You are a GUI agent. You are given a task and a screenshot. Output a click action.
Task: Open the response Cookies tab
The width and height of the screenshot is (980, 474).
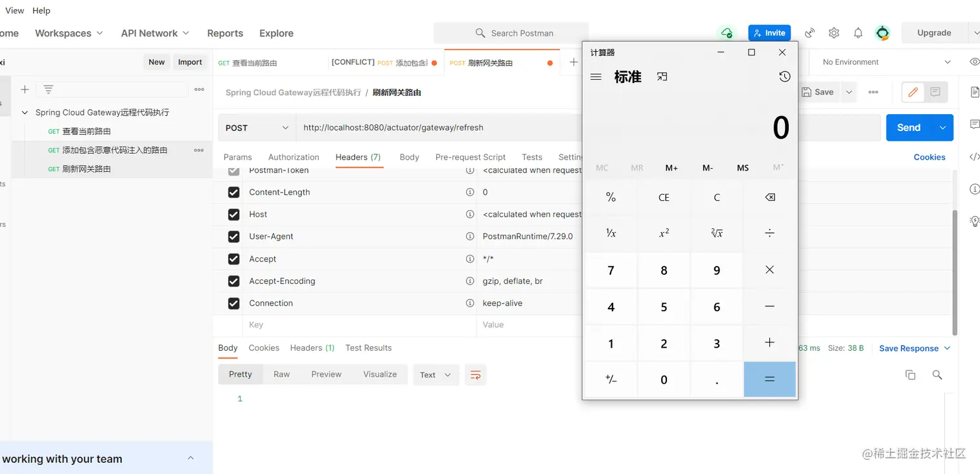click(264, 348)
